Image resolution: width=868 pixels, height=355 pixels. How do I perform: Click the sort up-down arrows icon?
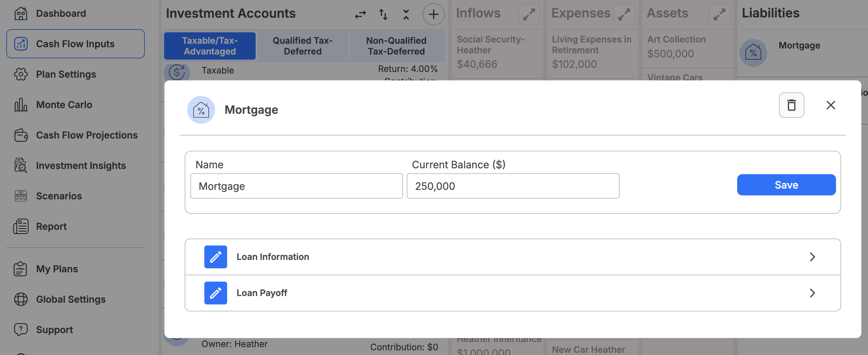point(383,14)
